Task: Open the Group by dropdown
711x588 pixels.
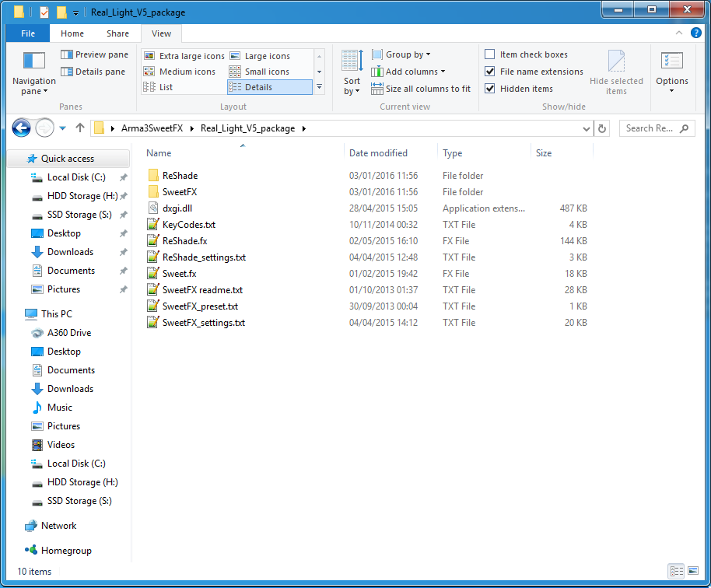Action: pyautogui.click(x=401, y=54)
